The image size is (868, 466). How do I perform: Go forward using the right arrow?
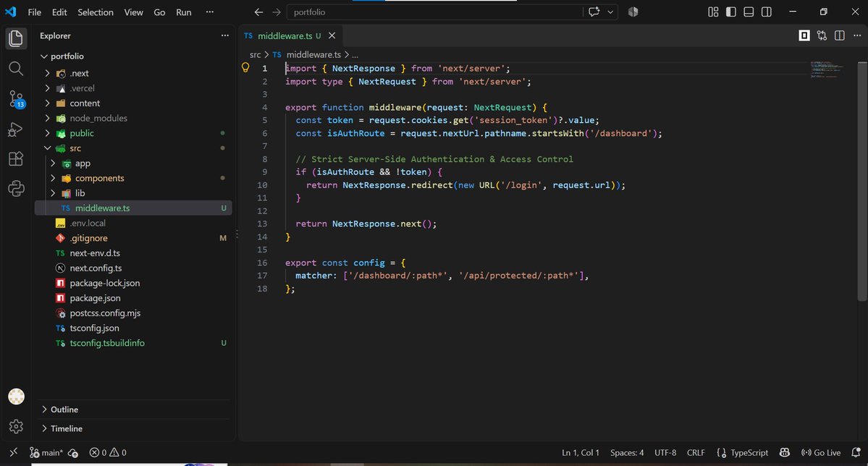277,12
